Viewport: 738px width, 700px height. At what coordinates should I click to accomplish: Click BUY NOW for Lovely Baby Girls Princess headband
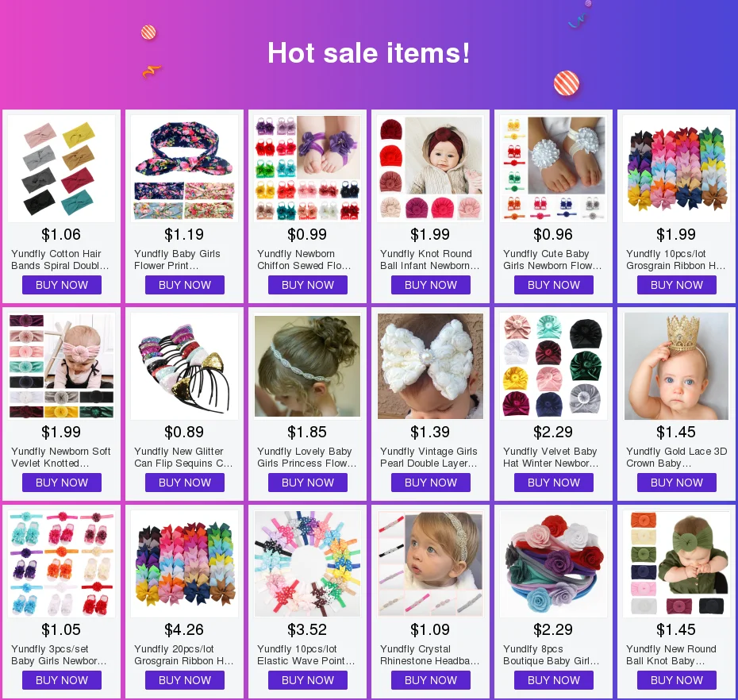click(307, 483)
